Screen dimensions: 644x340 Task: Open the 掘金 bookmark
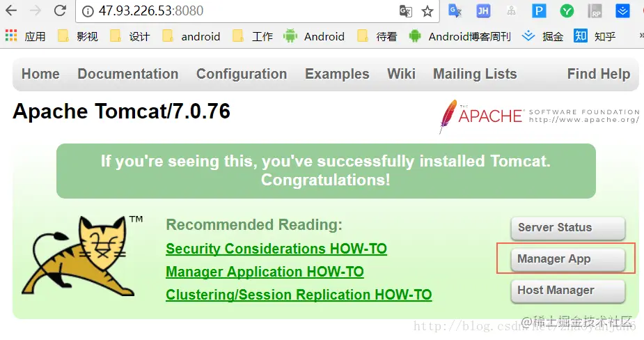click(x=542, y=36)
